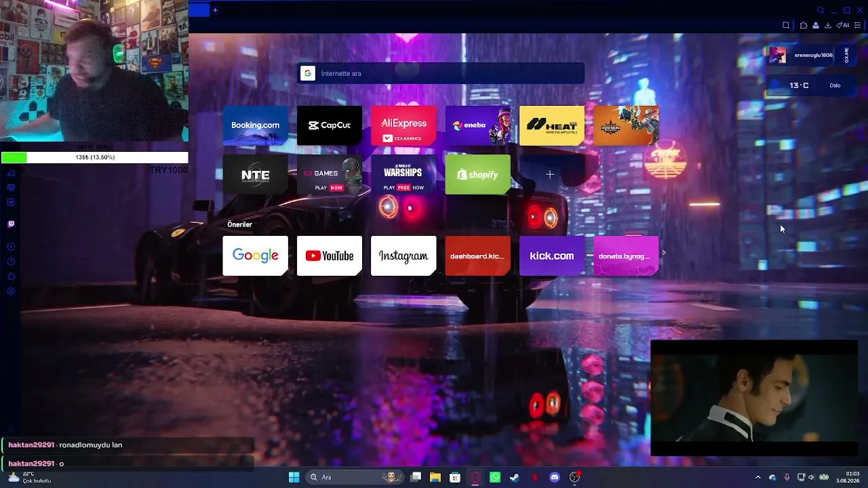Open the GX.ME button beside the profile
868x488 pixels.
(846, 55)
